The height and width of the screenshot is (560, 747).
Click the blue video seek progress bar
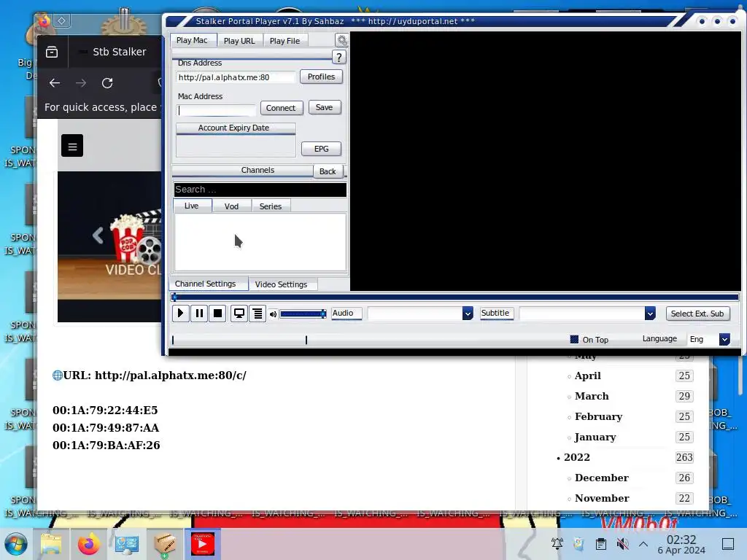[x=455, y=297]
